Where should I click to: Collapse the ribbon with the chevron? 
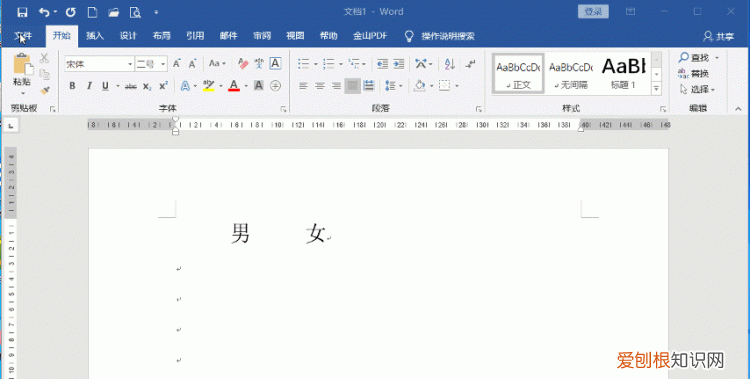click(738, 109)
